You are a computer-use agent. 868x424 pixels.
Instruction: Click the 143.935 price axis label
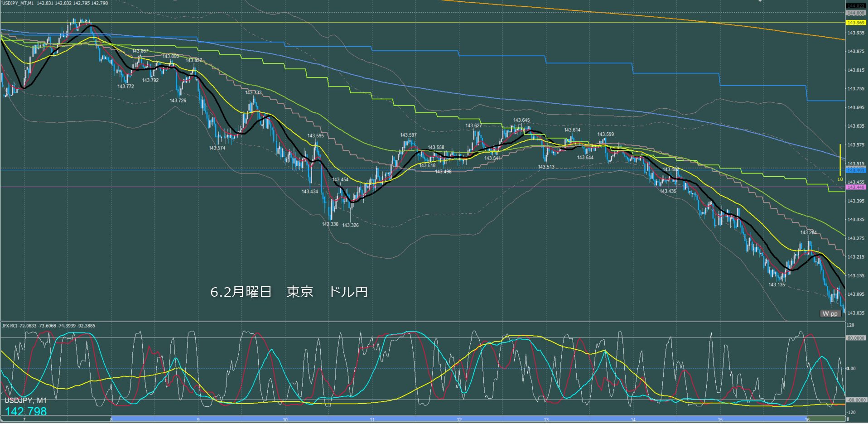tap(856, 33)
